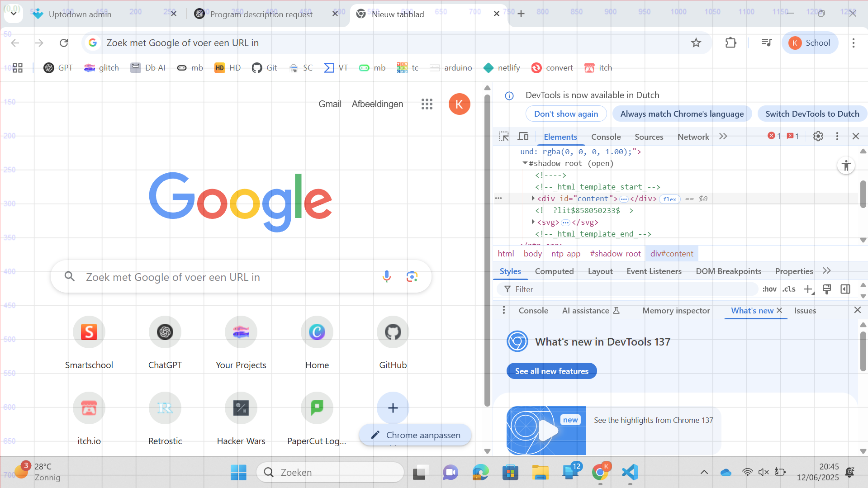Open the tab search dropdown arrow
868x488 pixels.
pyautogui.click(x=14, y=14)
